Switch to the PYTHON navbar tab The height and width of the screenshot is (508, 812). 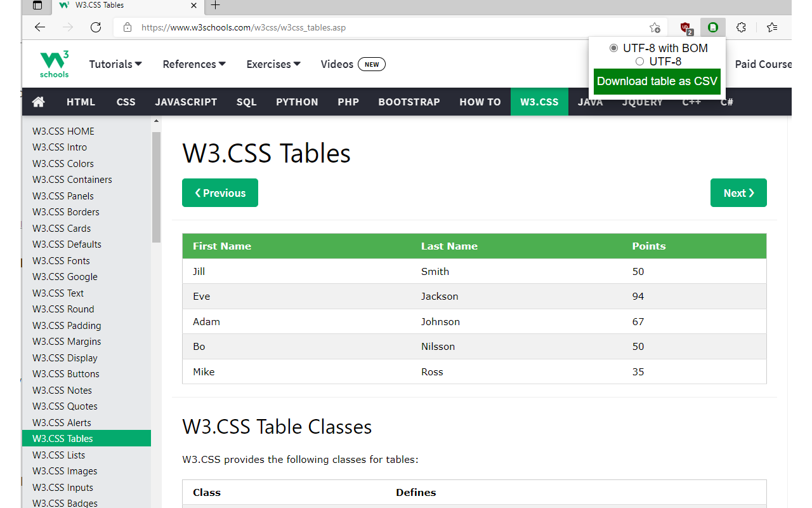point(297,102)
